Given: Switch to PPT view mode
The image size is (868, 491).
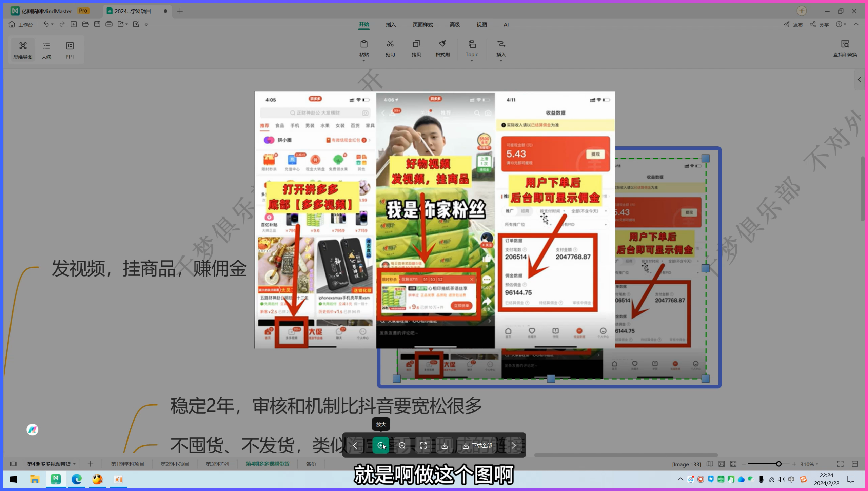Looking at the screenshot, I should (70, 50).
